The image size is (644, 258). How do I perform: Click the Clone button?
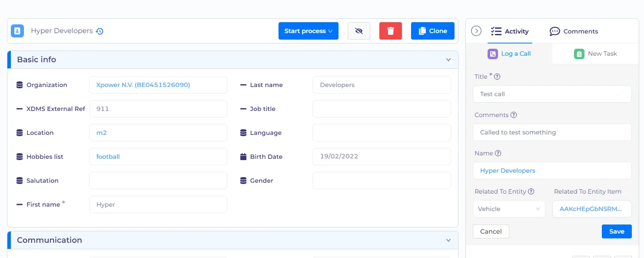coord(433,31)
